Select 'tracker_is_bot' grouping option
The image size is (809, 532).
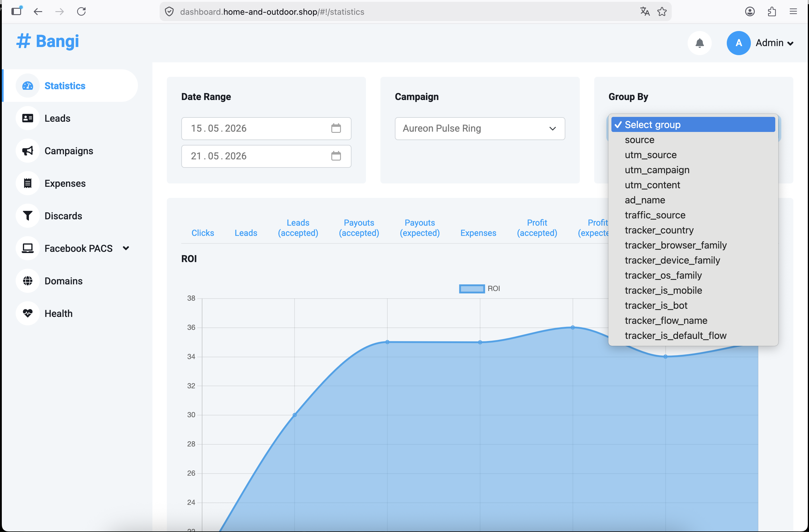click(x=693, y=305)
